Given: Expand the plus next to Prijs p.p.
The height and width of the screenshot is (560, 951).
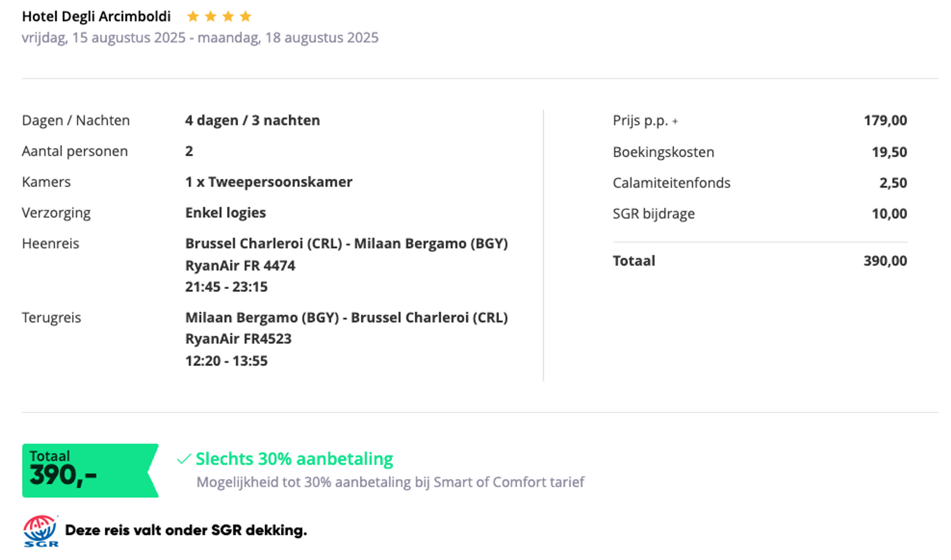Looking at the screenshot, I should pyautogui.click(x=675, y=122).
